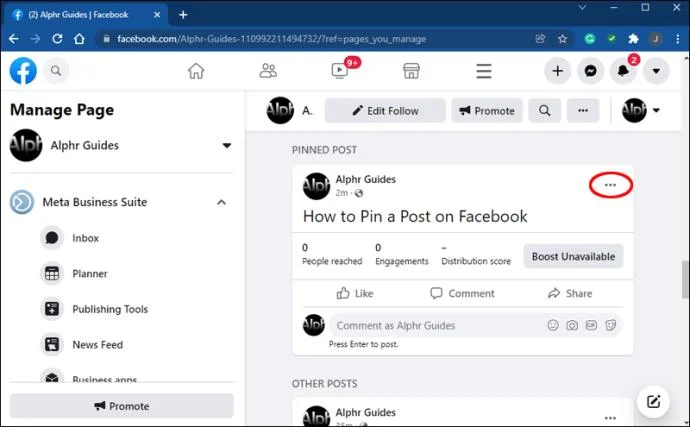Insert an emoji in the comment

553,325
